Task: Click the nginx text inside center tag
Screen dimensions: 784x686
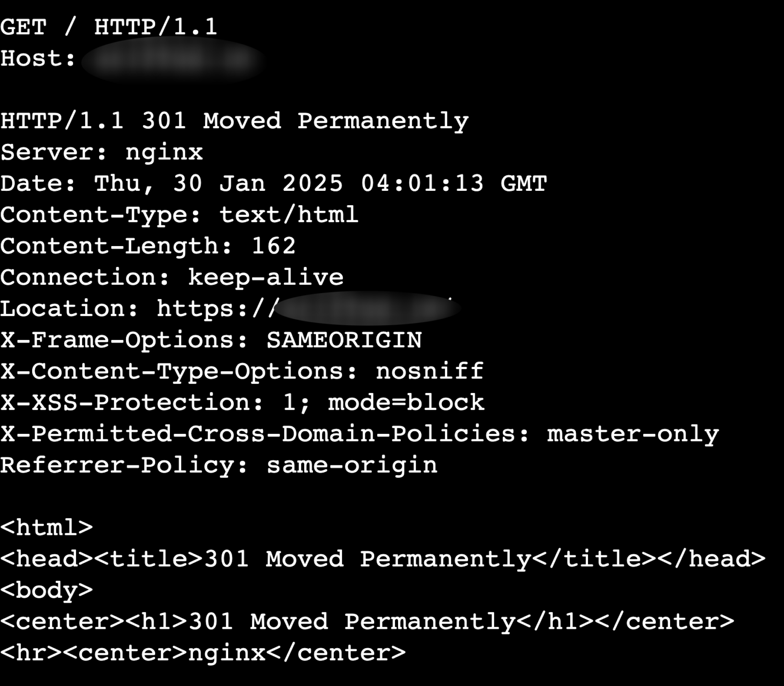Action: pos(227,653)
